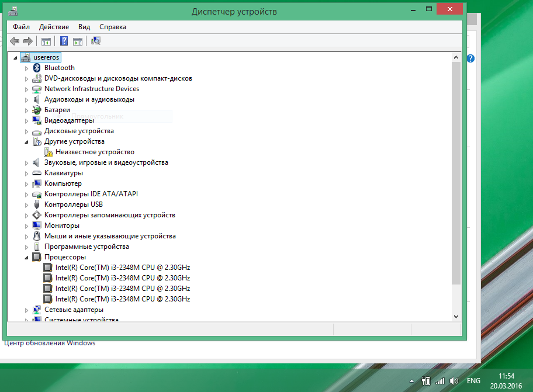The image size is (533, 392).
Task: Select Контроллеры USB label
Action: pos(74,204)
